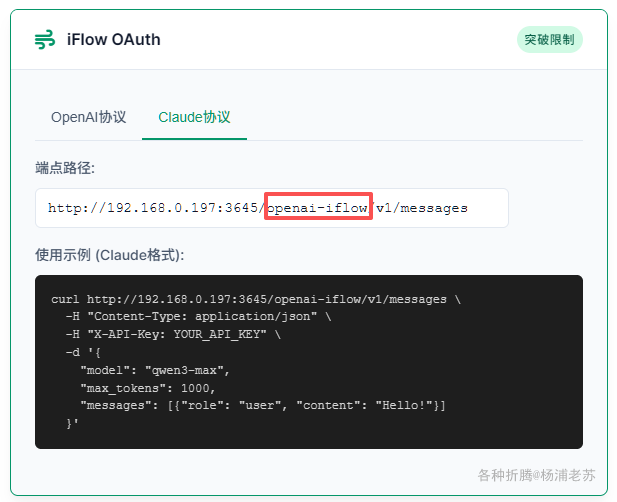The width and height of the screenshot is (617, 502).
Task: Click the iFlow wind logo icon
Action: click(x=45, y=39)
